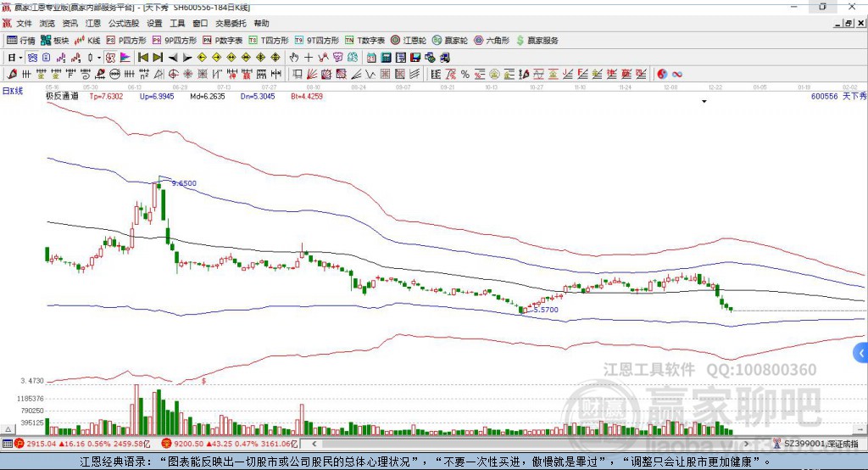
Task: Expand the blue chevron side panel tab
Action: tap(861, 353)
